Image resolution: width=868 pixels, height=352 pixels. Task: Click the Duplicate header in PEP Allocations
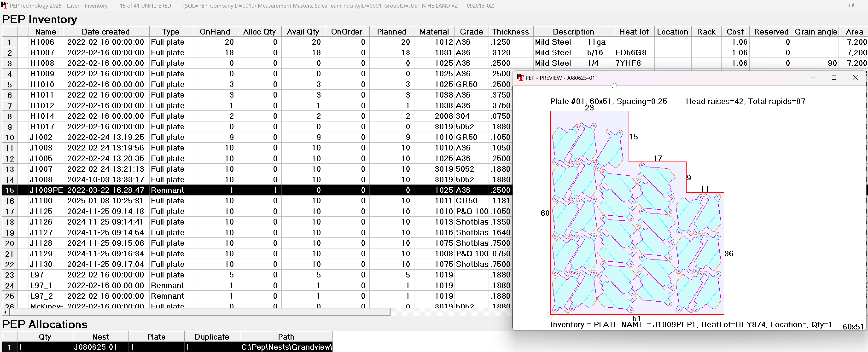point(212,337)
